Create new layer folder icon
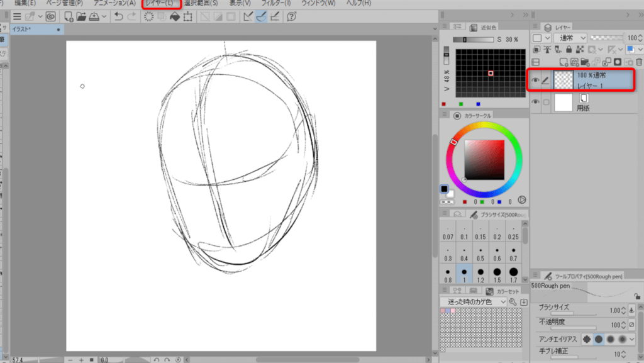Screen dimensions: 644x363 [x=585, y=62]
